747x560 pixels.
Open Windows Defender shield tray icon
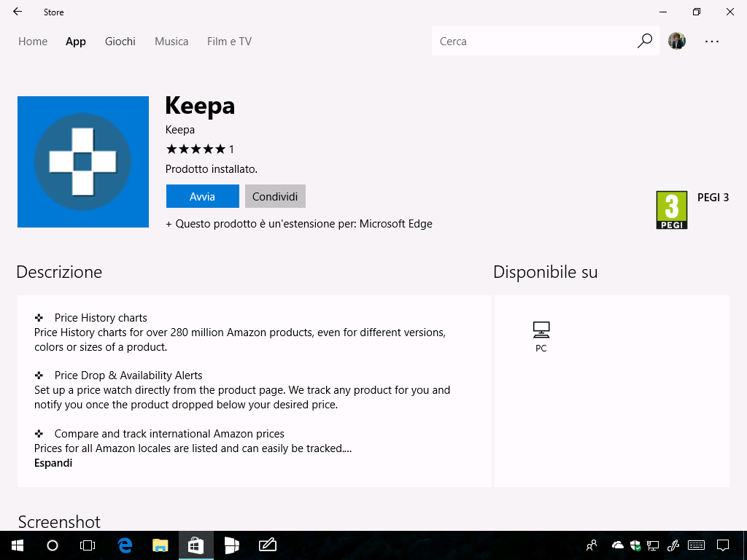[x=635, y=545]
